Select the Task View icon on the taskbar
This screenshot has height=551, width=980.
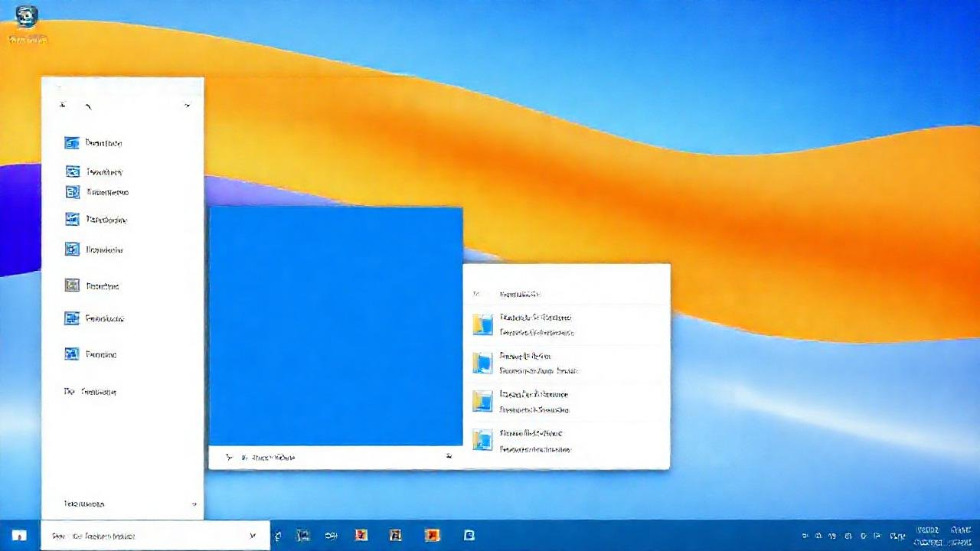[302, 536]
